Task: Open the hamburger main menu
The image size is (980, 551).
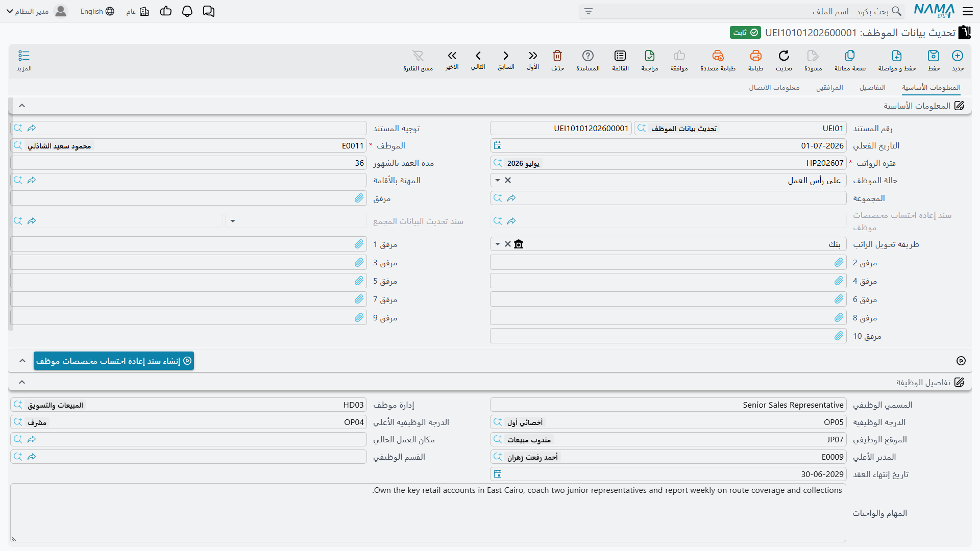Action: coord(968,11)
